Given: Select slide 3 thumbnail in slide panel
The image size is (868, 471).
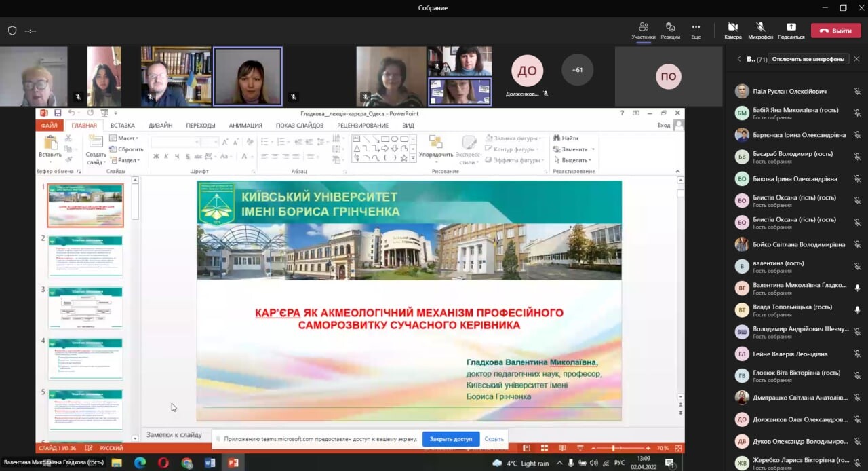Looking at the screenshot, I should pos(85,307).
